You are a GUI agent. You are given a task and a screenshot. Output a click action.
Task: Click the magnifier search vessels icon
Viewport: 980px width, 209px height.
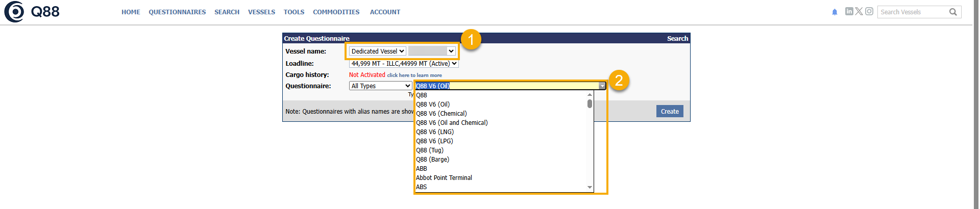click(x=953, y=12)
